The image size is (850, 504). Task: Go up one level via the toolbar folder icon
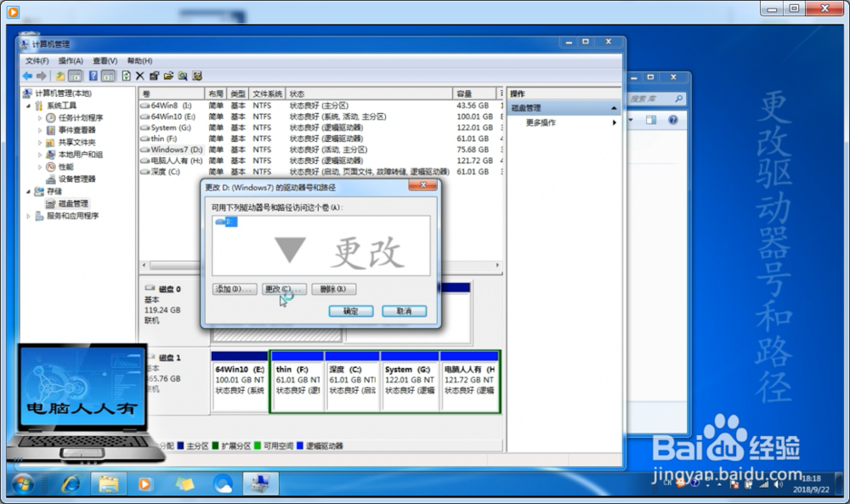(x=60, y=76)
